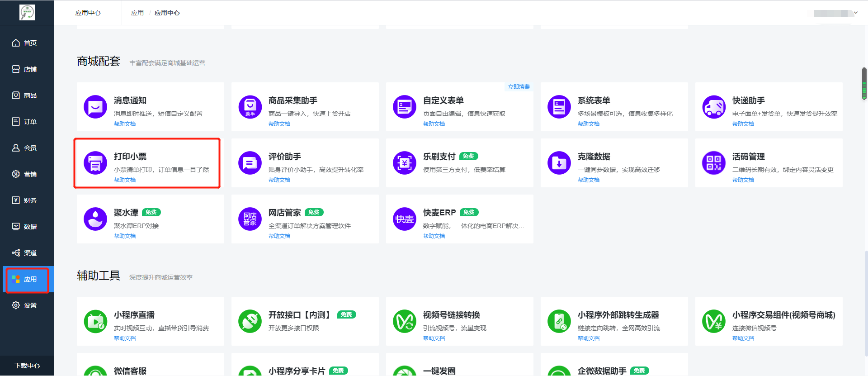
Task: Open the 系统表单 app card title
Action: 594,100
